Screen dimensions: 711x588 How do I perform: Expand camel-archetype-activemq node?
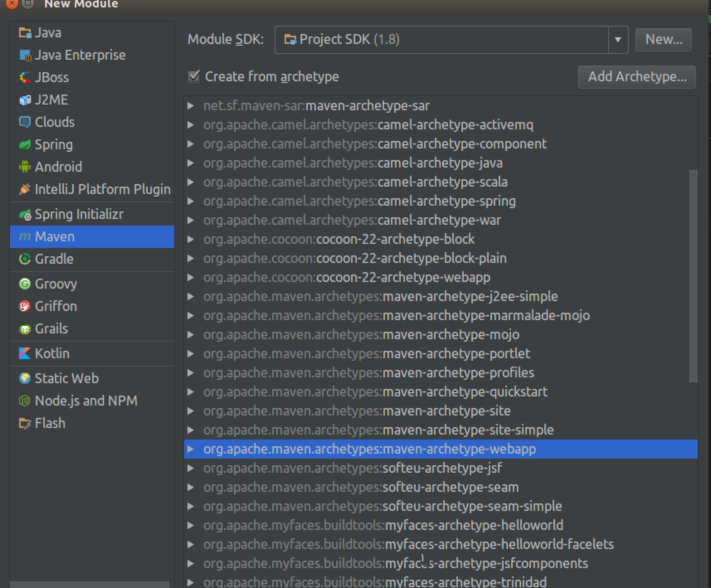tap(191, 125)
